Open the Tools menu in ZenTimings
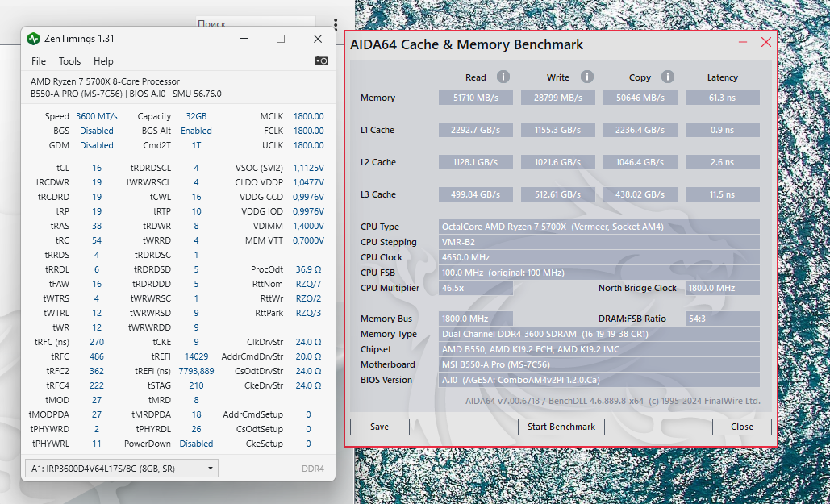This screenshot has width=830, height=504. click(x=70, y=61)
